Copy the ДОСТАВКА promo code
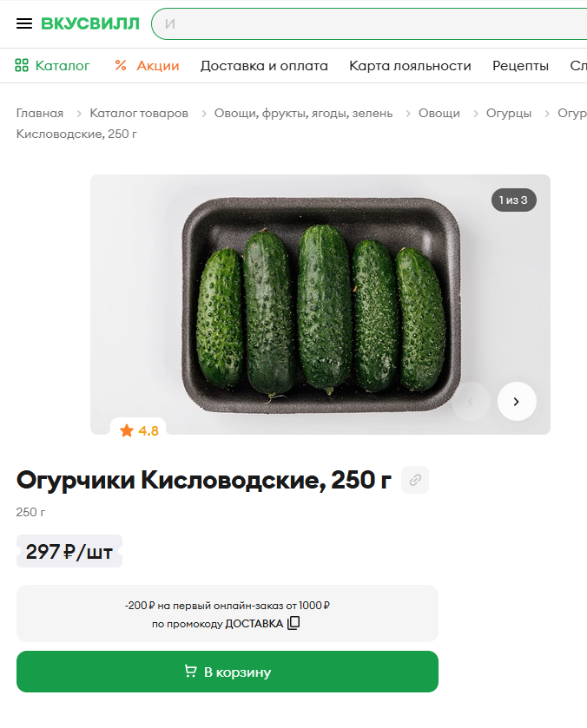Viewport: 587px width, 728px height. pos(293,623)
